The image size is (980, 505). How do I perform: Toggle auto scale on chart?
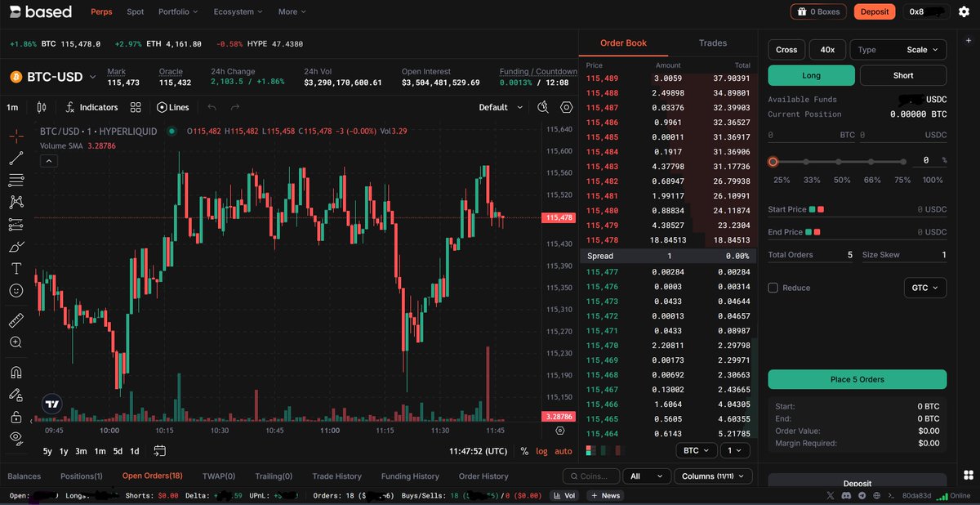pyautogui.click(x=563, y=451)
